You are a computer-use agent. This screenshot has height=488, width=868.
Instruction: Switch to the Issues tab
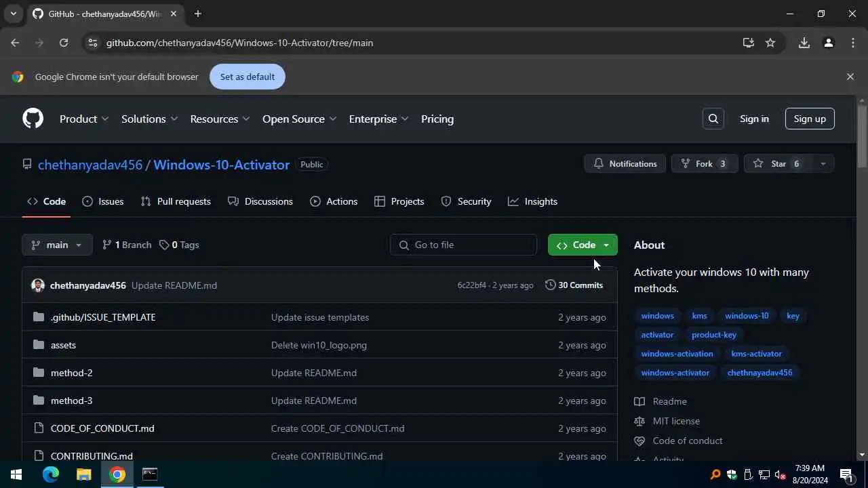[103, 201]
